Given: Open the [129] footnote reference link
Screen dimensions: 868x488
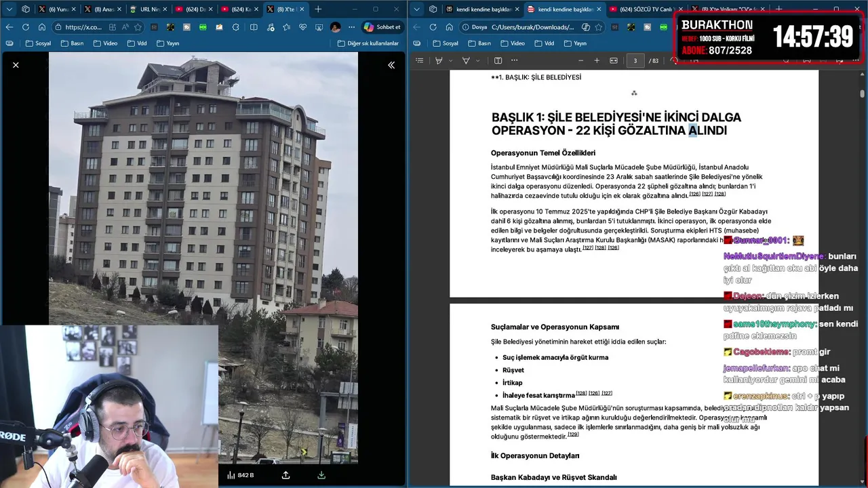Looking at the screenshot, I should pos(573,434).
